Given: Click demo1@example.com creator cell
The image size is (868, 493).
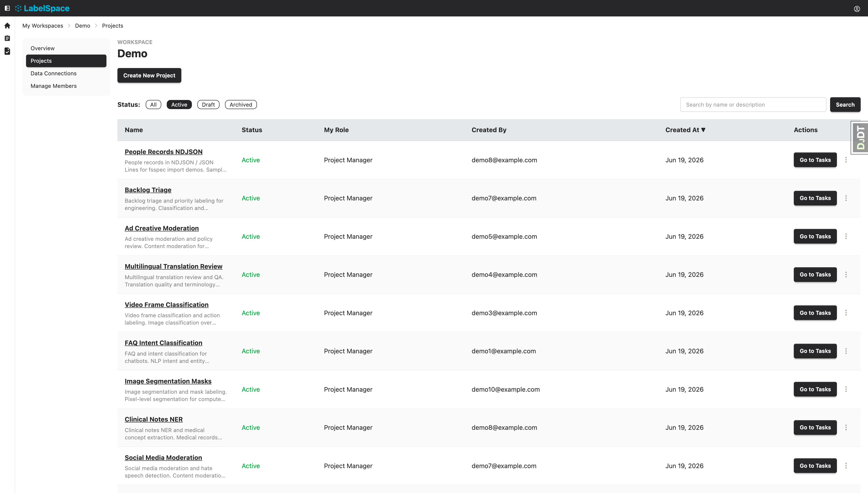Looking at the screenshot, I should coord(503,351).
